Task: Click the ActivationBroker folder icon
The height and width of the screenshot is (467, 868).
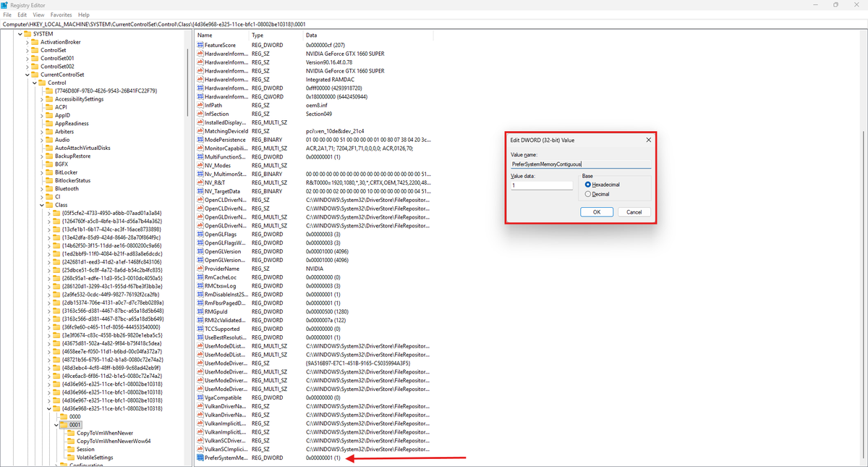Action: pyautogui.click(x=35, y=42)
